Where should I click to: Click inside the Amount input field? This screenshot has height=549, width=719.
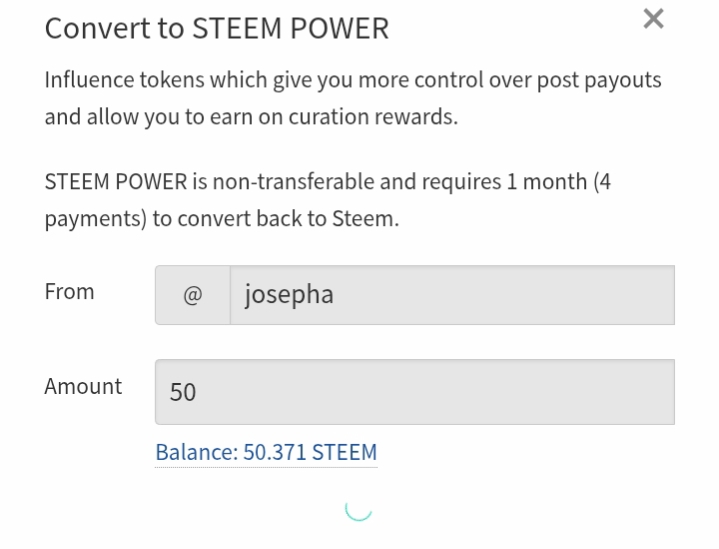[414, 392]
